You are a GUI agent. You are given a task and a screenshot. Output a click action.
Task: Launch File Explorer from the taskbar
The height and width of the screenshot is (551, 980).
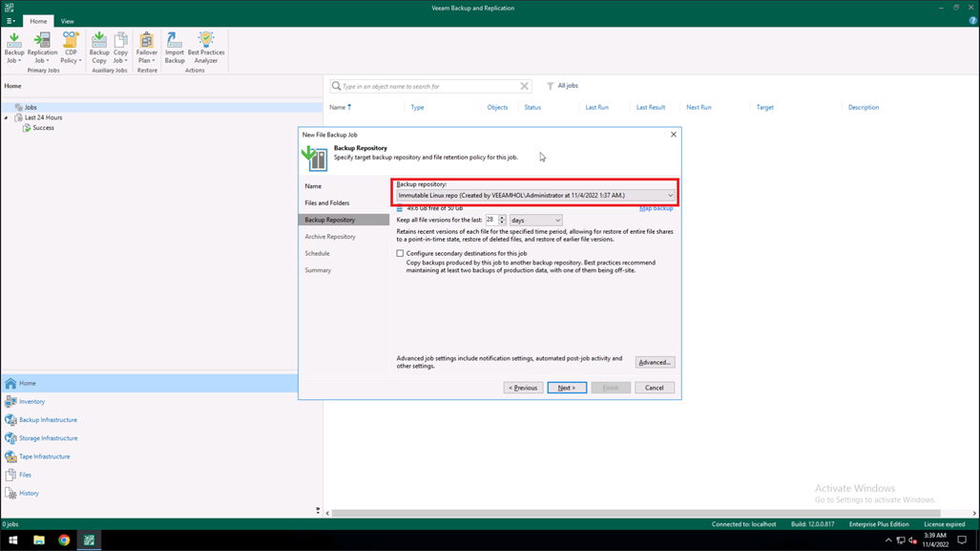(x=39, y=540)
